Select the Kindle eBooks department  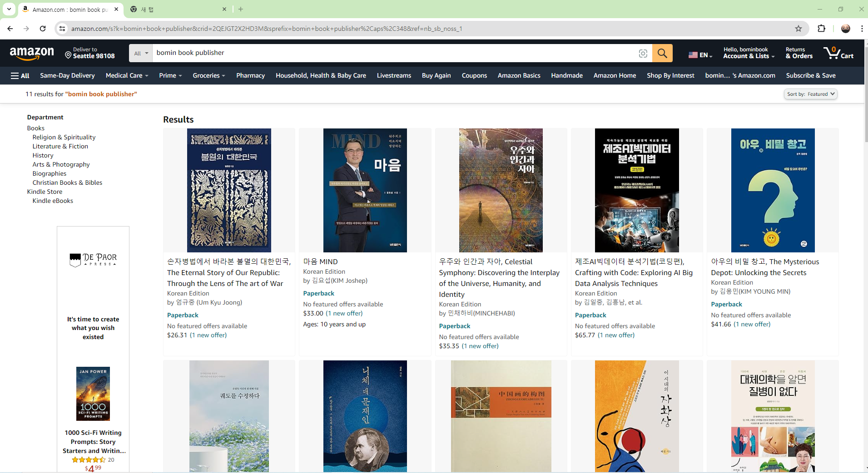[53, 201]
